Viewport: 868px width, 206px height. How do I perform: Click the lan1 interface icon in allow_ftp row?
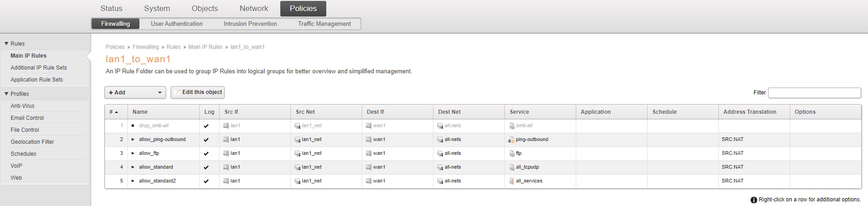point(226,153)
